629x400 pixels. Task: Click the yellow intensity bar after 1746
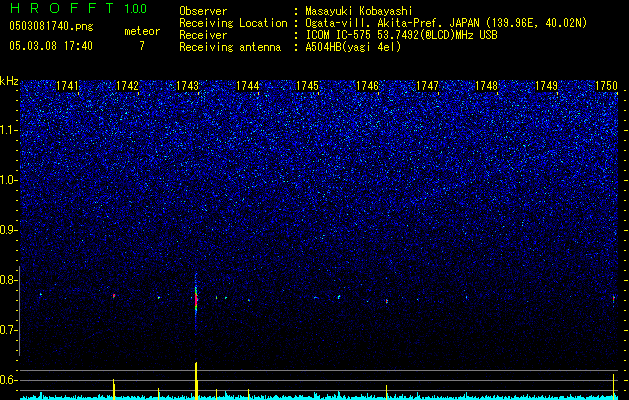387,392
